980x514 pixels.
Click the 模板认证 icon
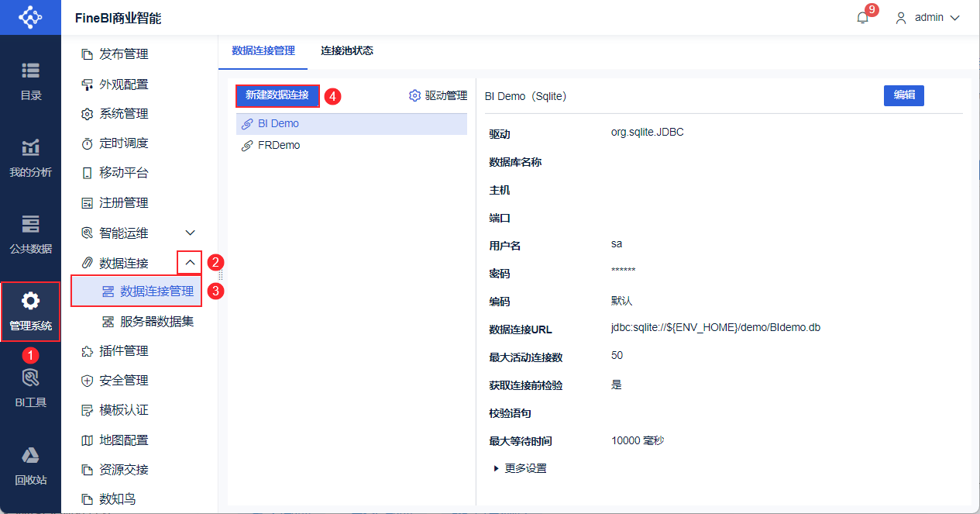point(87,410)
